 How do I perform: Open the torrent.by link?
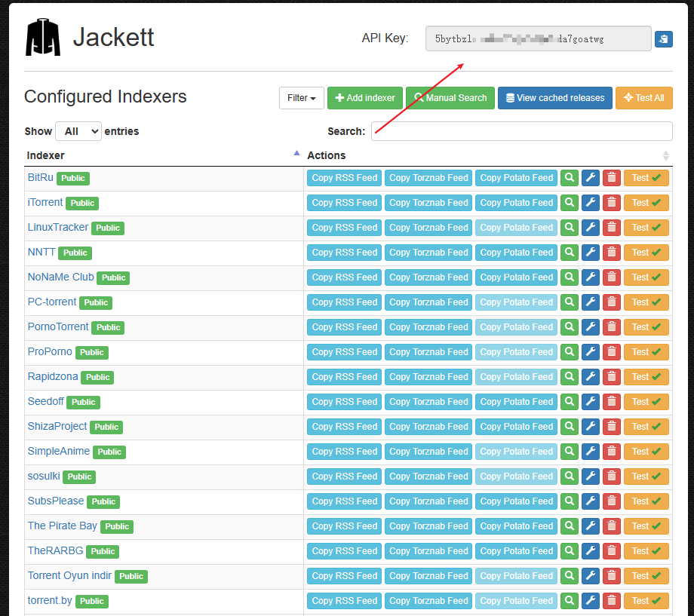50,600
